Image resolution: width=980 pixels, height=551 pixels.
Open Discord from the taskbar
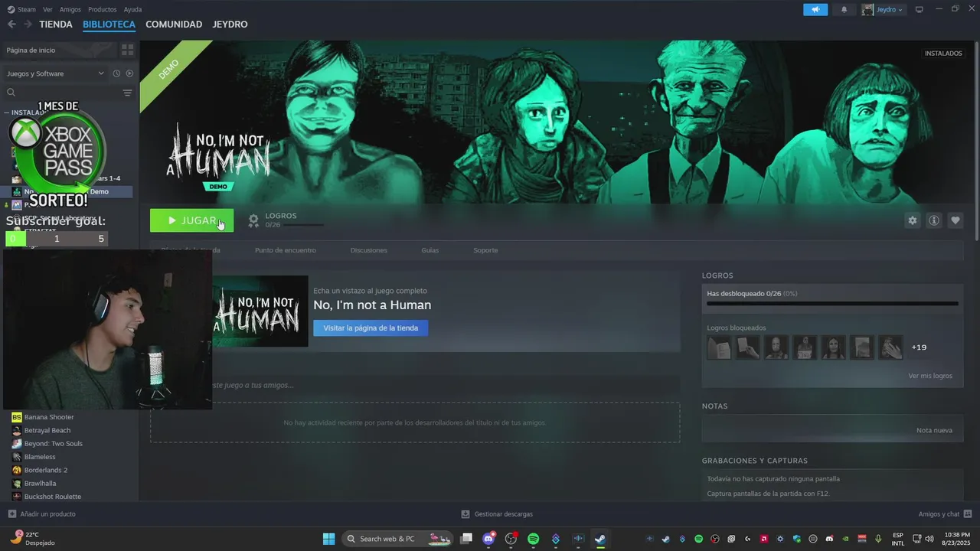coord(488,539)
